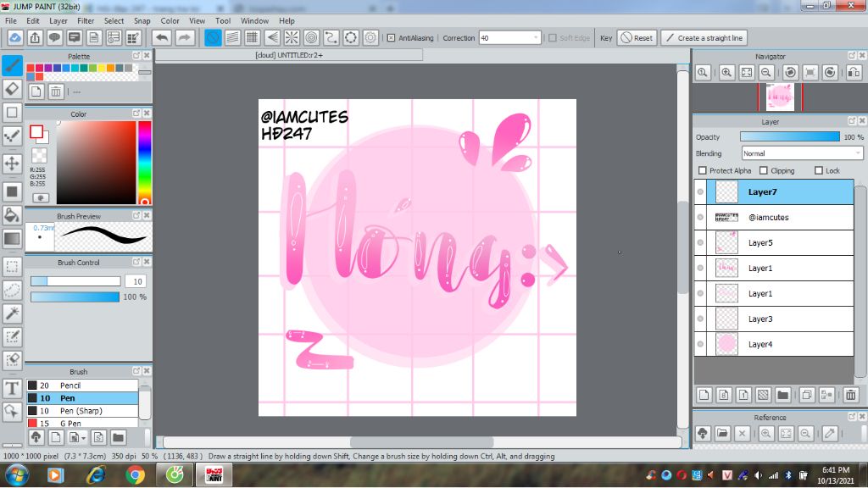Select the Eraser tool

(12, 88)
